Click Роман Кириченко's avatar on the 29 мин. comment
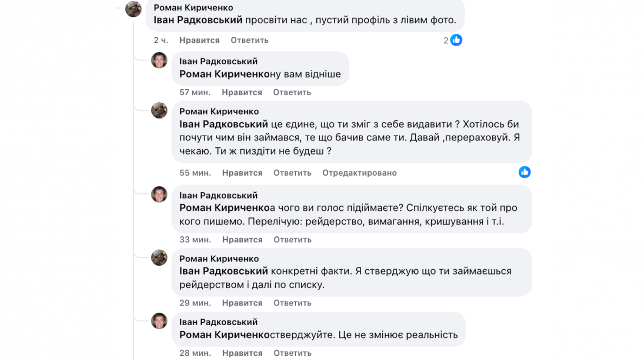Viewport: 644px width, 362px height. [x=160, y=258]
